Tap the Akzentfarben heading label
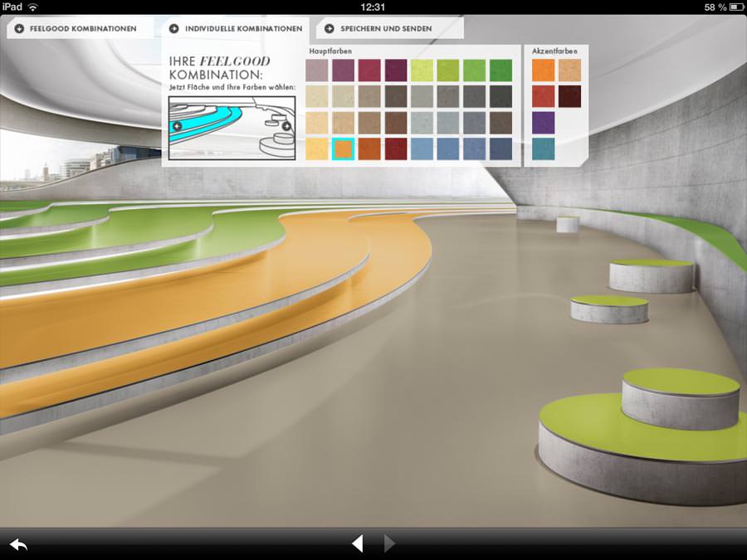This screenshot has width=747, height=560. click(x=554, y=51)
